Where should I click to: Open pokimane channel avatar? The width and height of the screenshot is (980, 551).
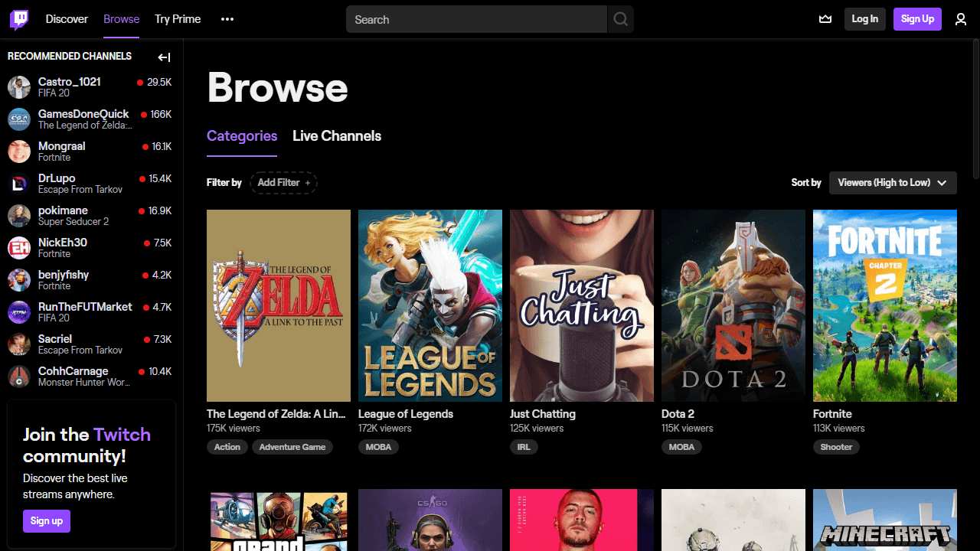tap(19, 216)
